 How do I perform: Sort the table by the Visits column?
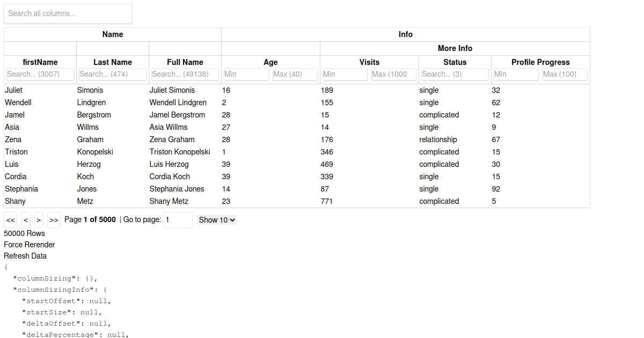point(369,62)
